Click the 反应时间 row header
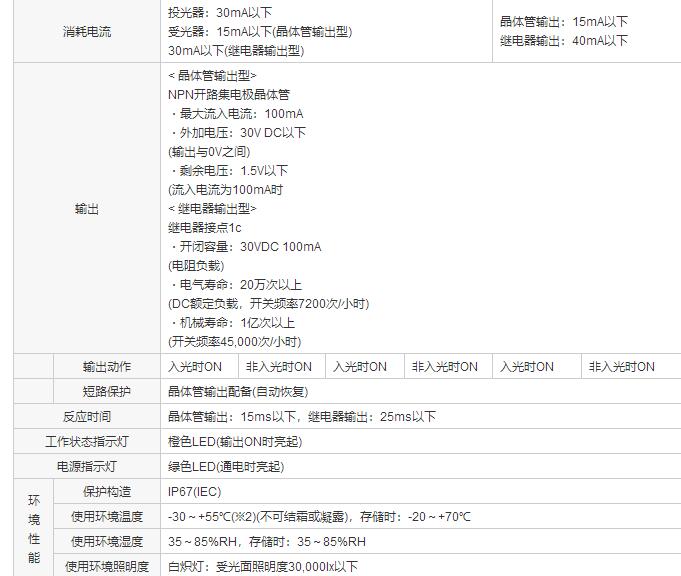The height and width of the screenshot is (576, 681). [x=86, y=417]
